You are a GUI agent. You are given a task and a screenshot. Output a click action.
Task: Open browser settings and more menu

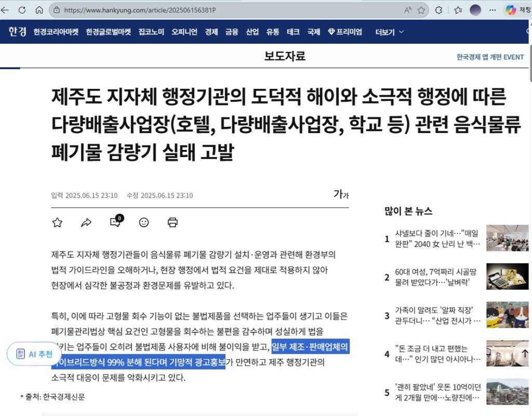point(493,10)
